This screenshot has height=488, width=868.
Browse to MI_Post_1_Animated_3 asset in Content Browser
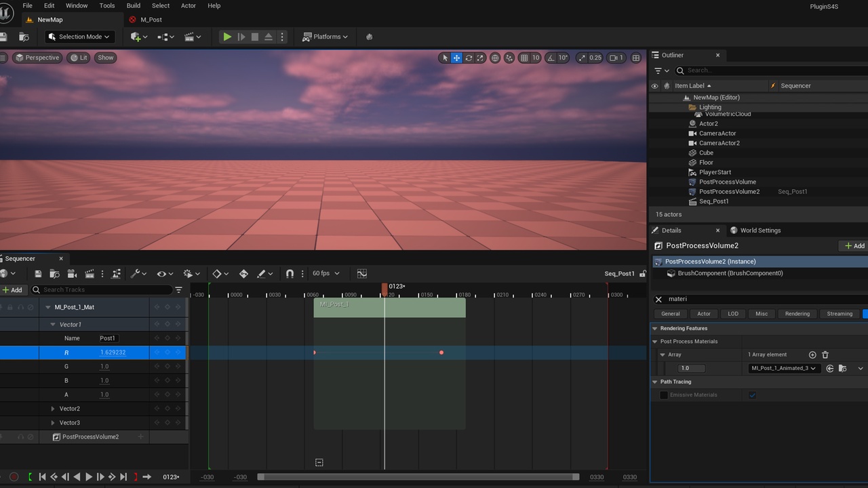coord(842,369)
